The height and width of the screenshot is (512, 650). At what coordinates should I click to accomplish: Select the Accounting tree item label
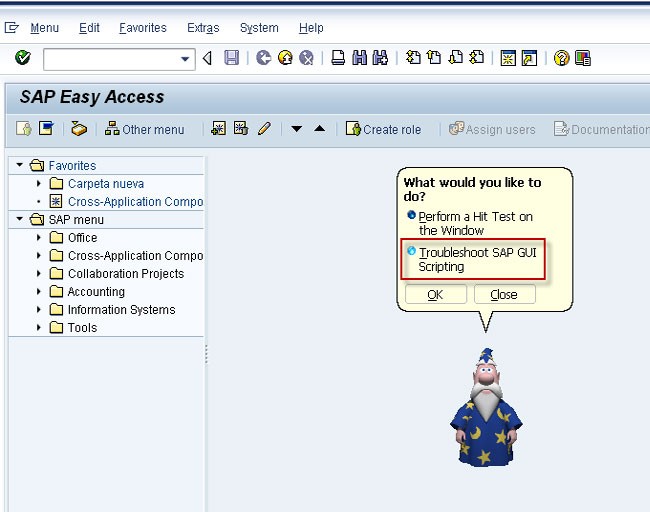96,292
